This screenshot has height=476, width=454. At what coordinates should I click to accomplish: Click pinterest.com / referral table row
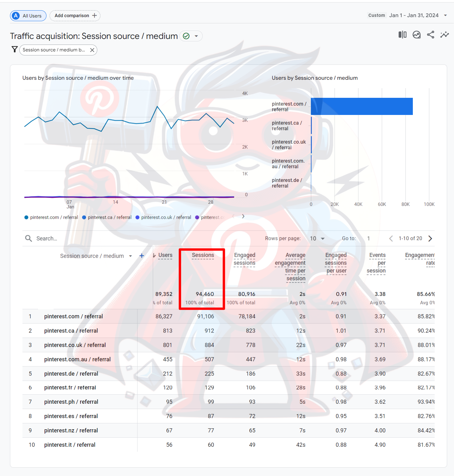pyautogui.click(x=229, y=317)
